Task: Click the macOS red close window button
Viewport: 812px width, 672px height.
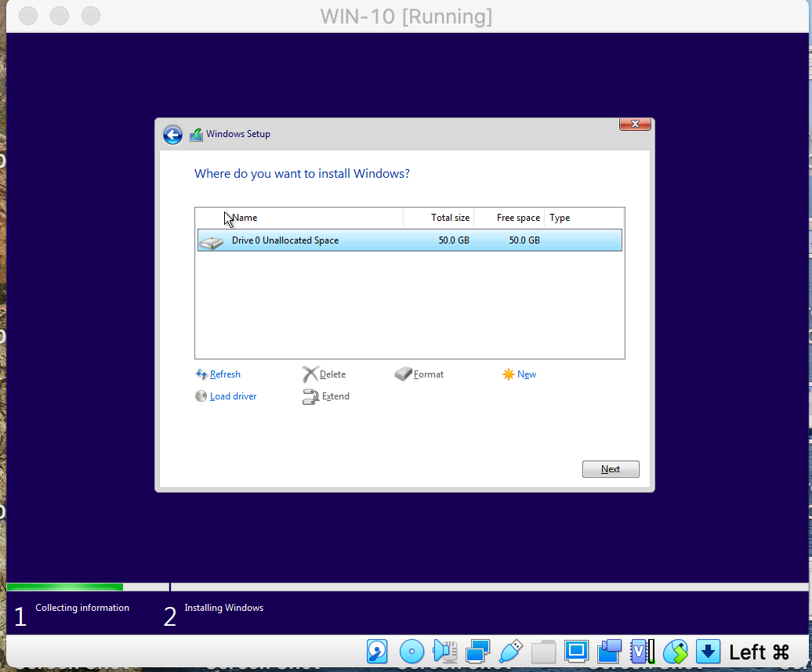Action: pos(28,16)
